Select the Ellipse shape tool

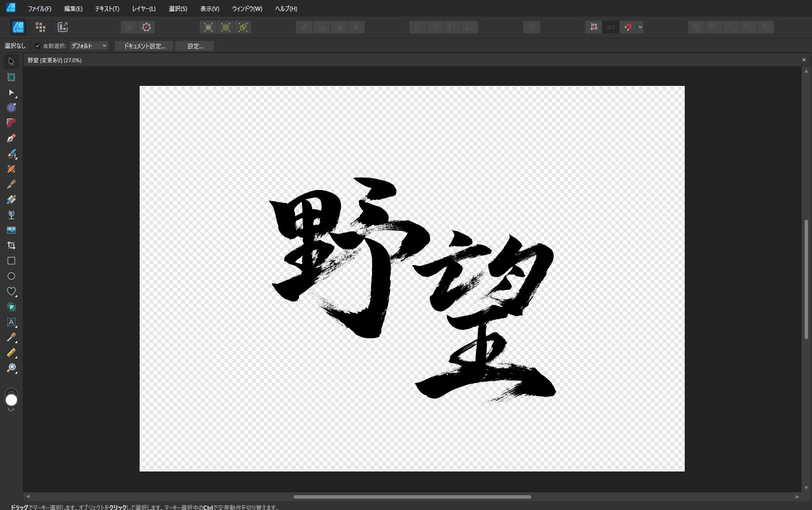pyautogui.click(x=11, y=276)
